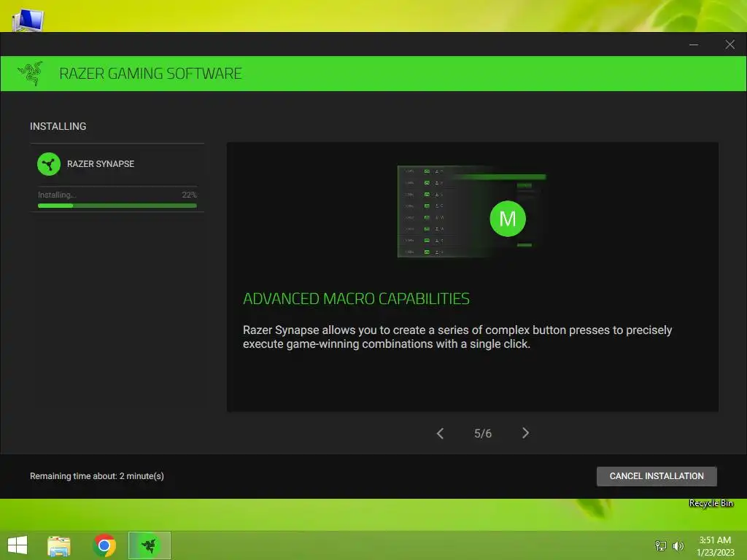Image resolution: width=747 pixels, height=560 pixels.
Task: Close the Razer installer window
Action: 729,44
